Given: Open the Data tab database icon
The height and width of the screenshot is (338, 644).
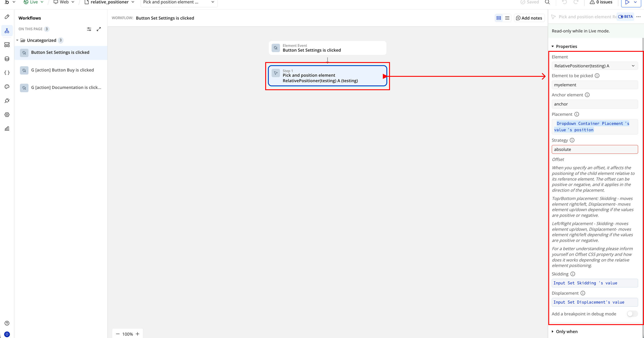Looking at the screenshot, I should (7, 59).
